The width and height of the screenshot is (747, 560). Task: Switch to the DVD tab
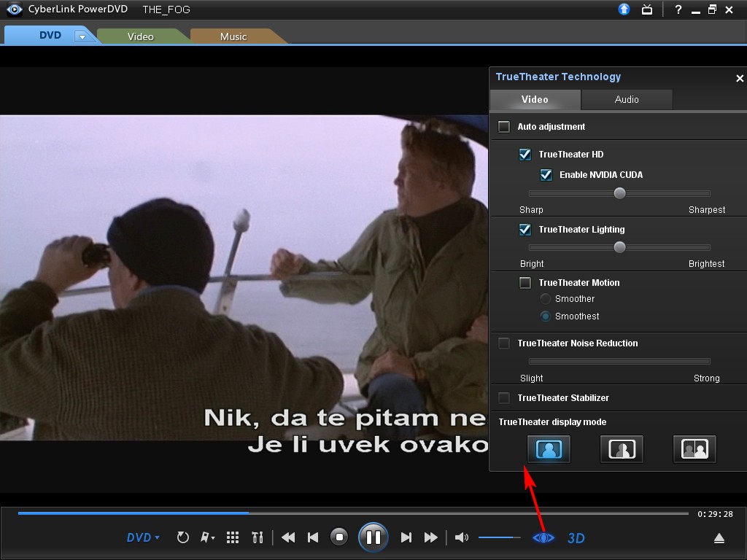(x=50, y=35)
